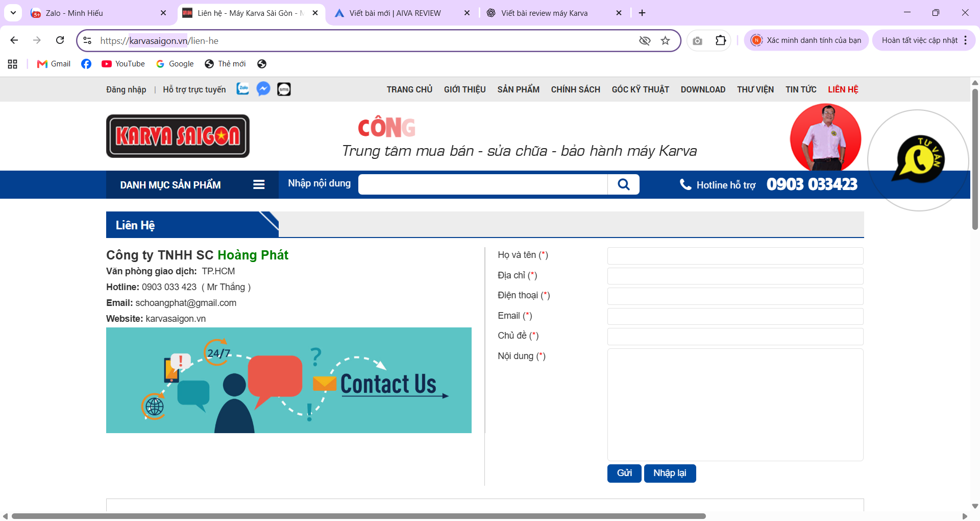
Task: Click the Đăng nhập link
Action: (x=126, y=89)
